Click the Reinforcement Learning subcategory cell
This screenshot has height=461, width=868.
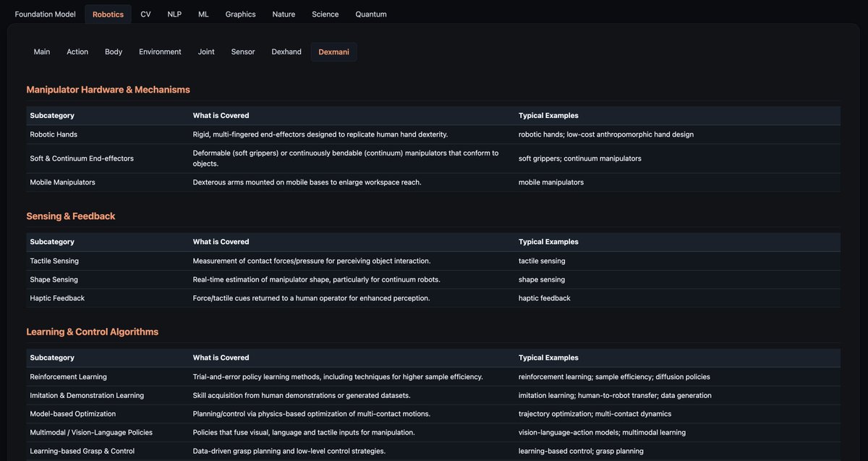[68, 376]
